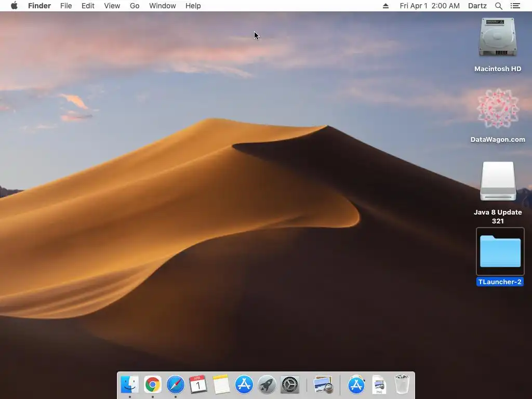Open the View menu
The height and width of the screenshot is (399, 532).
click(112, 6)
